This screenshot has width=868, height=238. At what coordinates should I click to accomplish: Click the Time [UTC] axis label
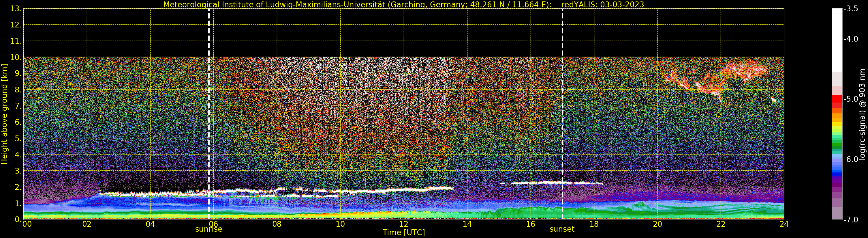404,233
